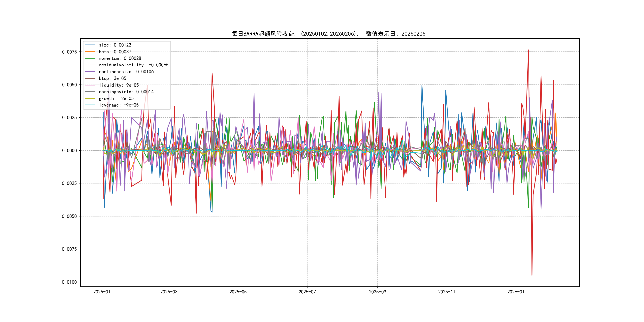Click the 2025-01 x-axis tick label
644x322 pixels.
point(102,292)
